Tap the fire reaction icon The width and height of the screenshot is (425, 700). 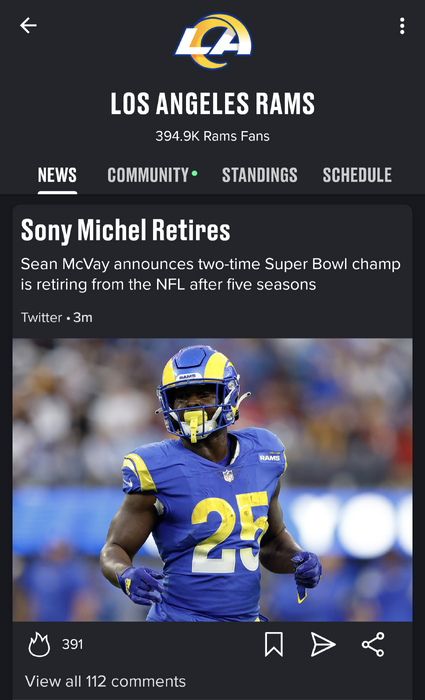point(39,645)
